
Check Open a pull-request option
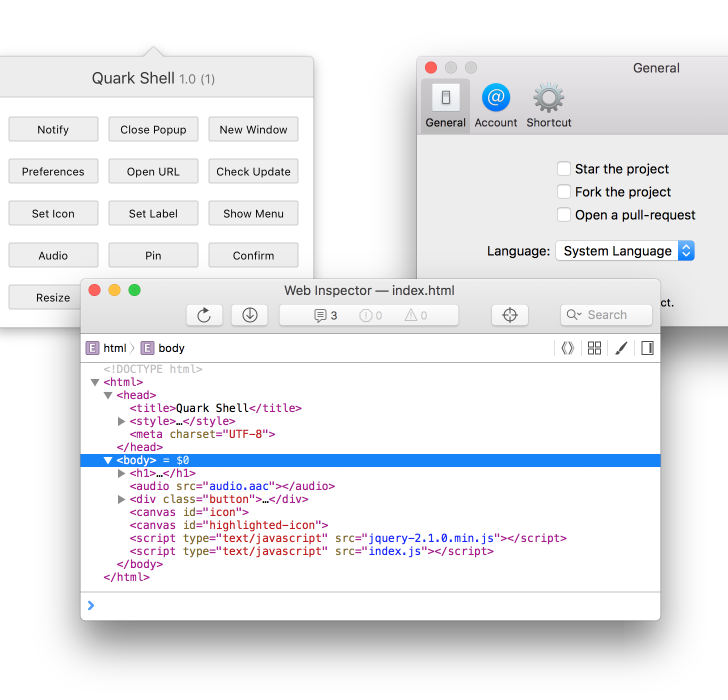coord(564,214)
